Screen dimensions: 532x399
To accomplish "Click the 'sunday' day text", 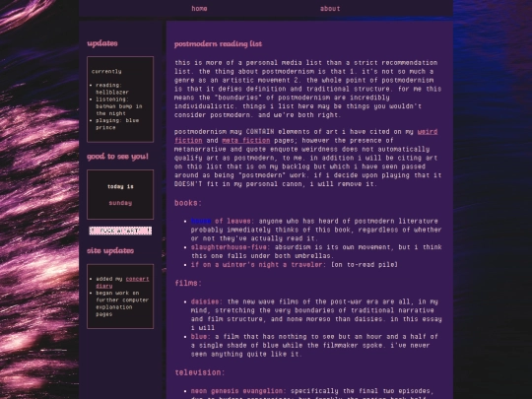I will (x=120, y=203).
